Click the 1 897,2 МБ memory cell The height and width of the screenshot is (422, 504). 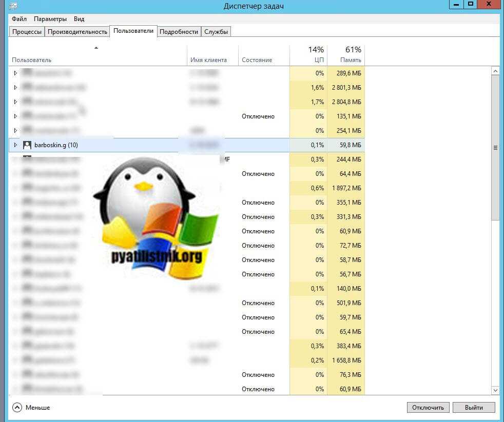point(346,188)
